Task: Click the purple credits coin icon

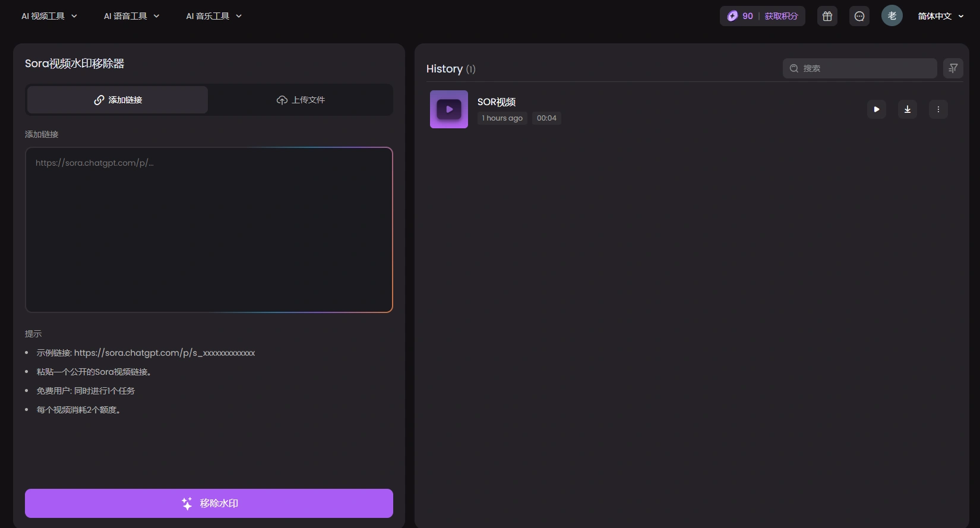Action: (x=732, y=16)
